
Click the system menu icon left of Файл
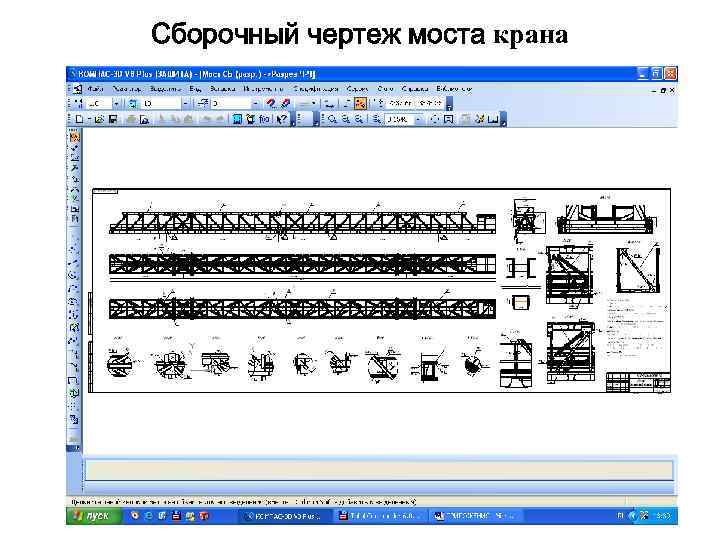click(77, 89)
